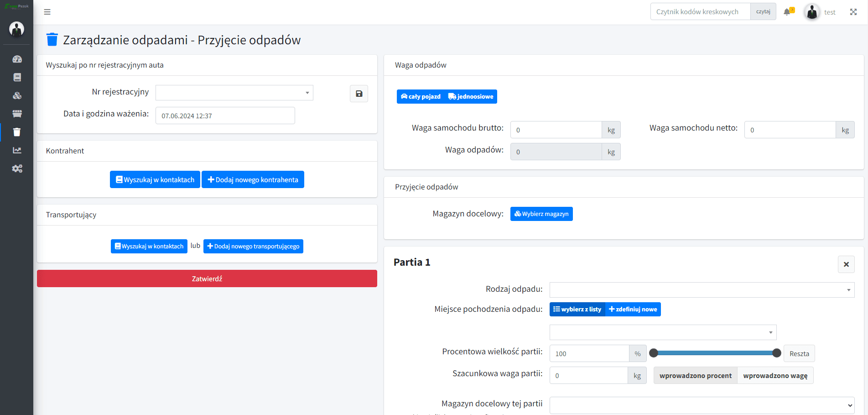Click the save floppy disk icon
The height and width of the screenshot is (415, 868).
coord(359,94)
